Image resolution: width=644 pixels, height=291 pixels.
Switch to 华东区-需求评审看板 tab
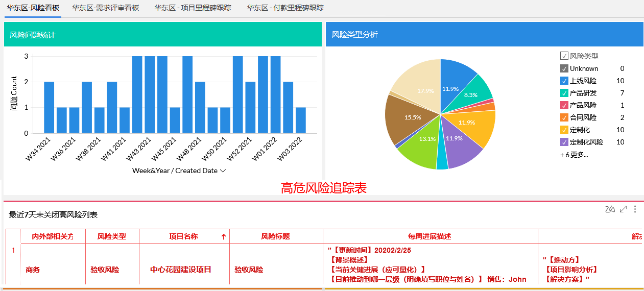pyautogui.click(x=105, y=8)
